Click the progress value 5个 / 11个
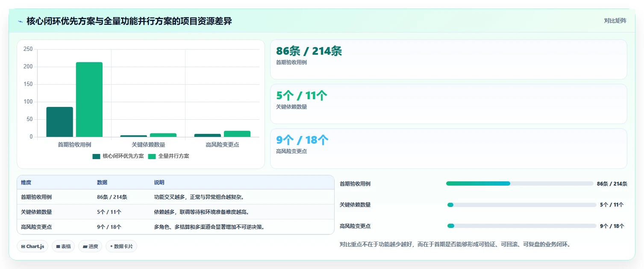 [x=612, y=205]
